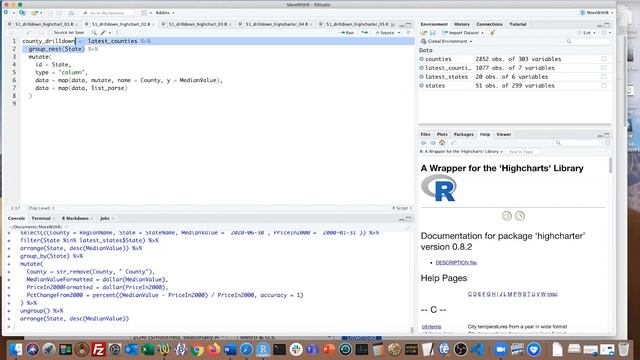The image size is (640, 360).
Task: Open the 51_drilldown_highchart_02.R tab
Action: click(121, 24)
